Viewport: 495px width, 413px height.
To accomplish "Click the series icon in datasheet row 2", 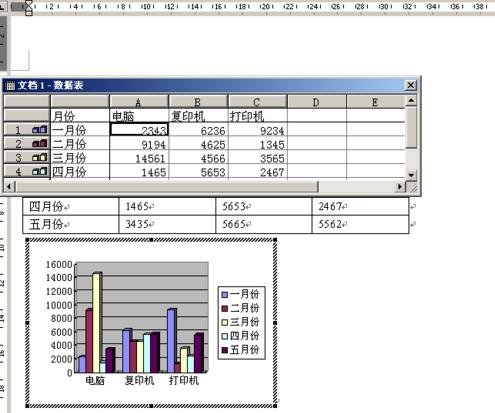I will (40, 144).
